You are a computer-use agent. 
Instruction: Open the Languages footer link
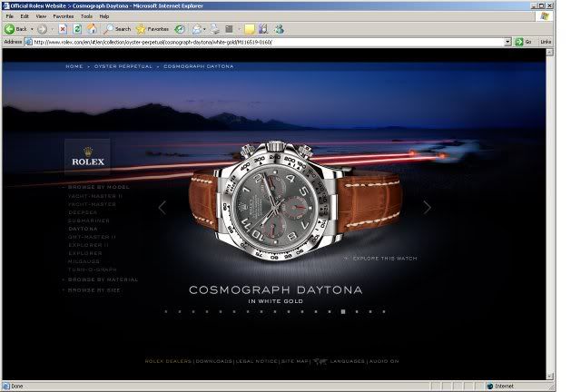coord(347,361)
